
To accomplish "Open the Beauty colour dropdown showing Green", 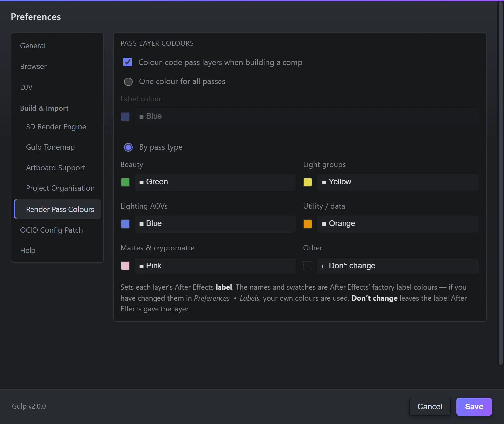I will click(215, 182).
